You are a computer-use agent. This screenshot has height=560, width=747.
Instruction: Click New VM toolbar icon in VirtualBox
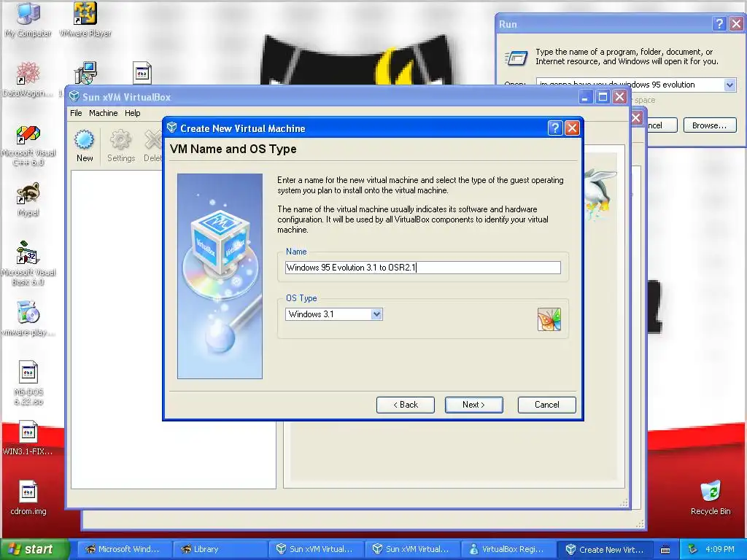(85, 146)
